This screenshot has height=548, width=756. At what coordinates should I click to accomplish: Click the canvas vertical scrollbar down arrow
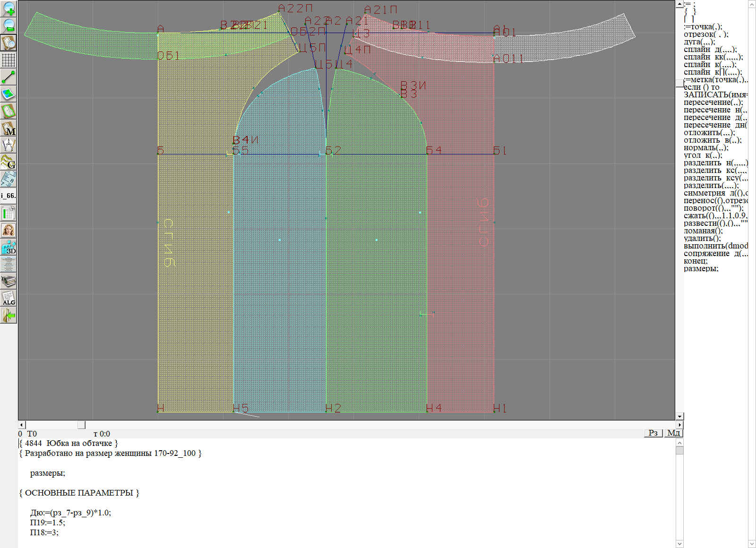coord(679,416)
